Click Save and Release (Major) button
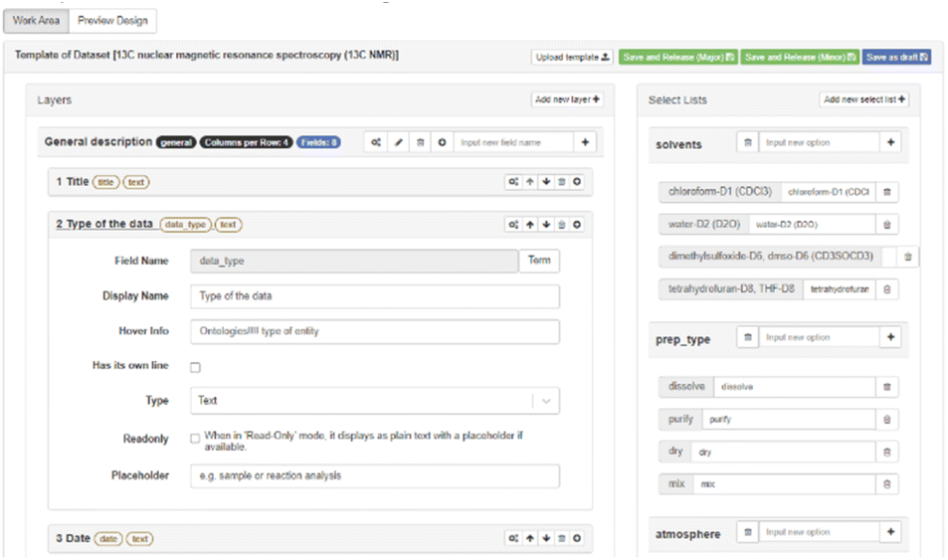This screenshot has width=948, height=560. pyautogui.click(x=676, y=58)
